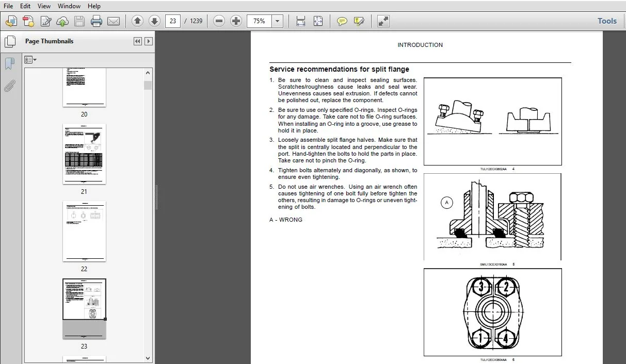This screenshot has height=364, width=626.
Task: Click the thumbnails scrollbar down arrow
Action: (148, 358)
